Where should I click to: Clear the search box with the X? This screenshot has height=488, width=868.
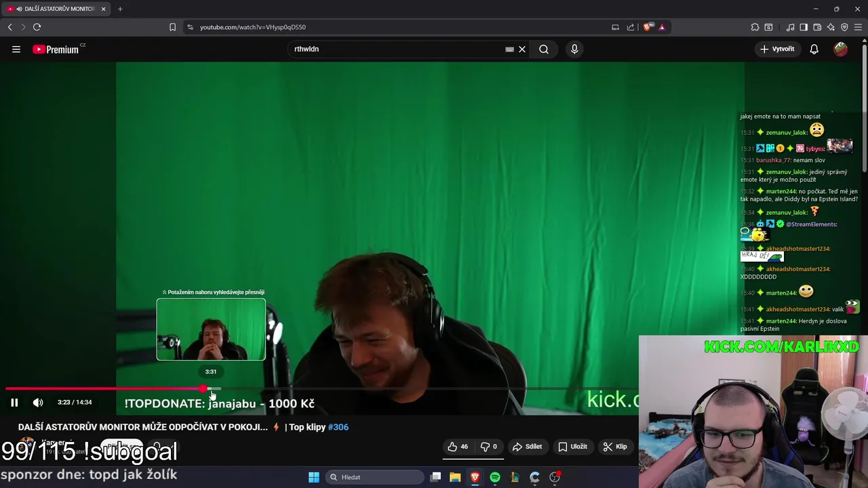[x=522, y=49]
